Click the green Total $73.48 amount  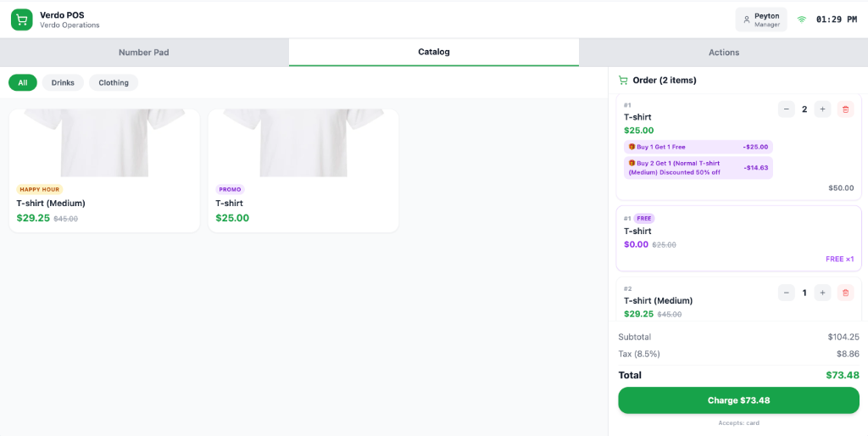click(843, 375)
